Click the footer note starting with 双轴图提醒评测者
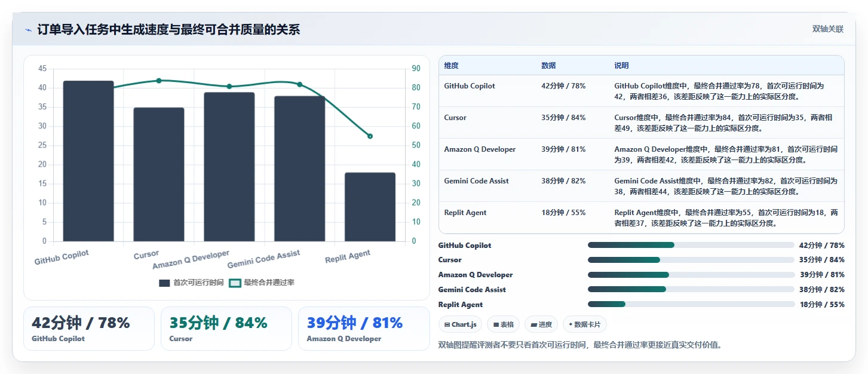 click(x=580, y=345)
